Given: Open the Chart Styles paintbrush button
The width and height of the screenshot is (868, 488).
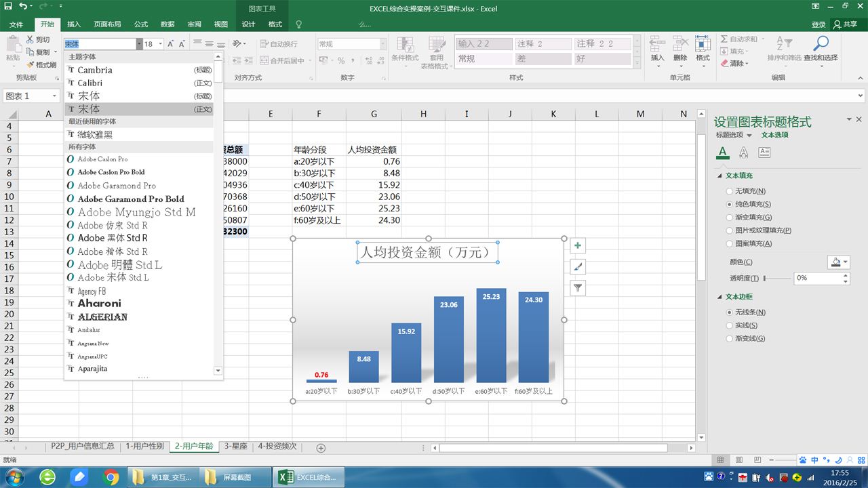Looking at the screenshot, I should (578, 267).
